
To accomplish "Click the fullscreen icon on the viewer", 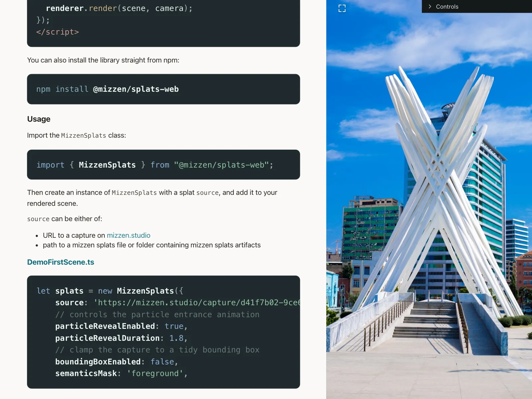I will [342, 8].
